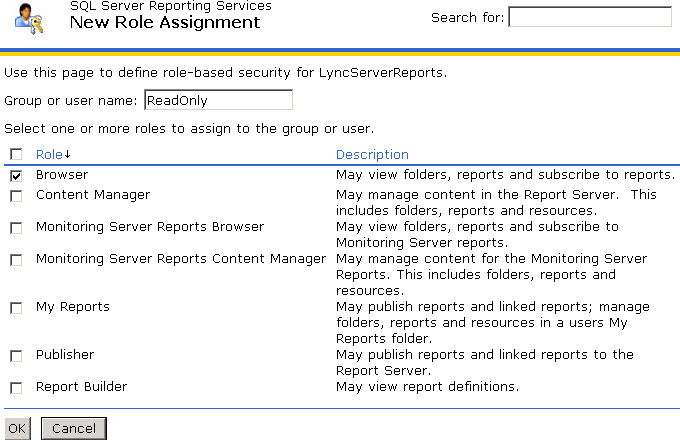Uncheck the Browser role checkbox
The image size is (680, 440).
(x=16, y=176)
